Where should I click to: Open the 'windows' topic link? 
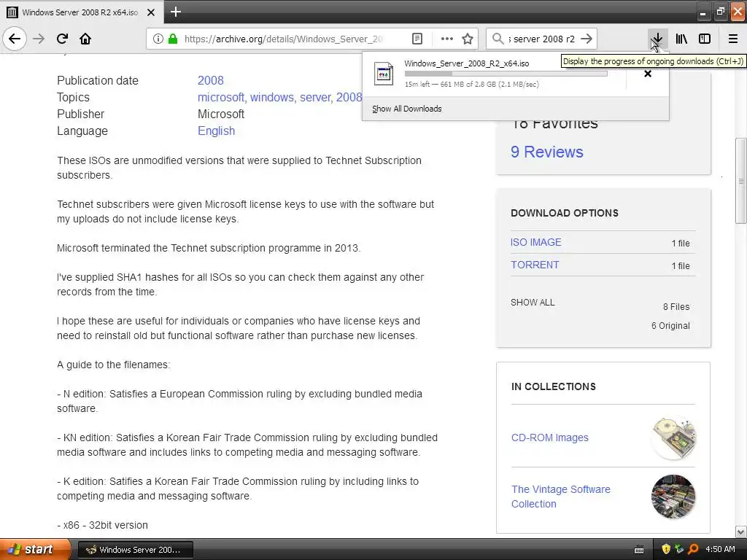pos(273,97)
